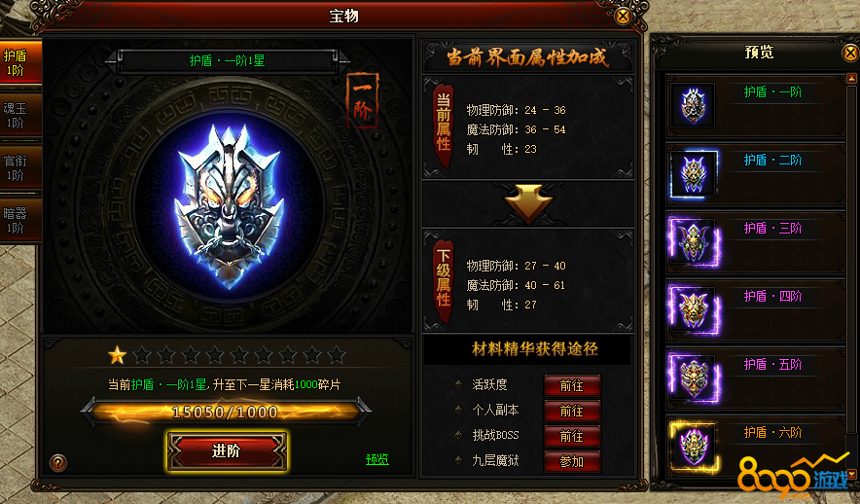Close the 宝物 treasure window
The height and width of the screenshot is (504, 860).
[x=623, y=17]
